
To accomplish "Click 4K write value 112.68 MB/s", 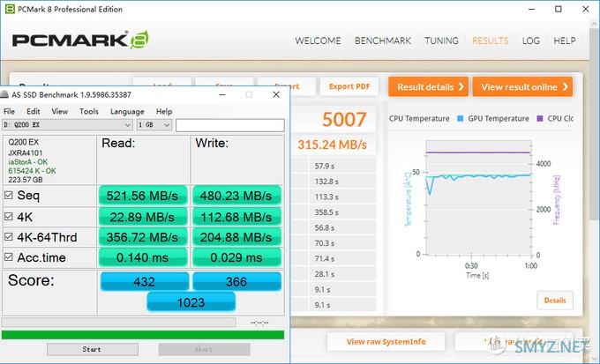I will (x=236, y=217).
